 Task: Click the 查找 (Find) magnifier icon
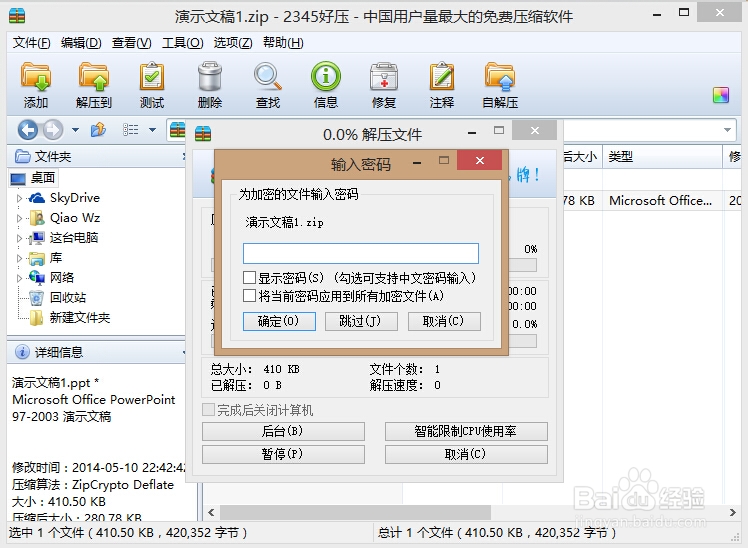tap(267, 77)
